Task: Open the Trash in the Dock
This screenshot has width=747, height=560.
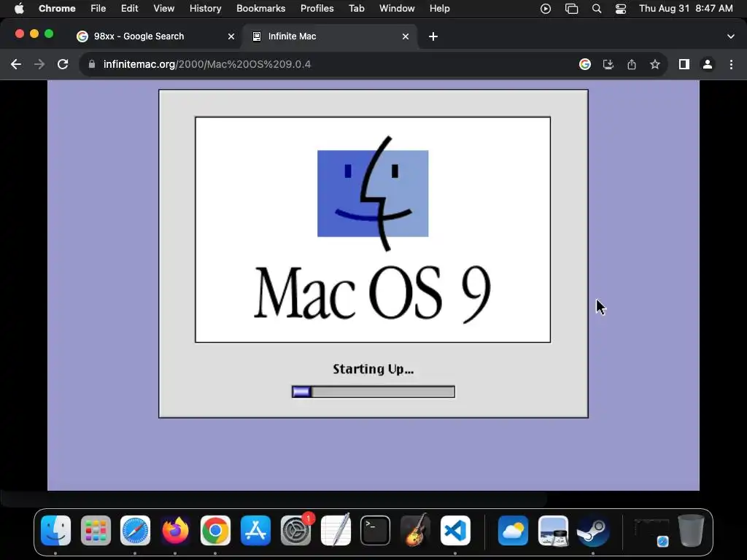Action: (x=692, y=531)
